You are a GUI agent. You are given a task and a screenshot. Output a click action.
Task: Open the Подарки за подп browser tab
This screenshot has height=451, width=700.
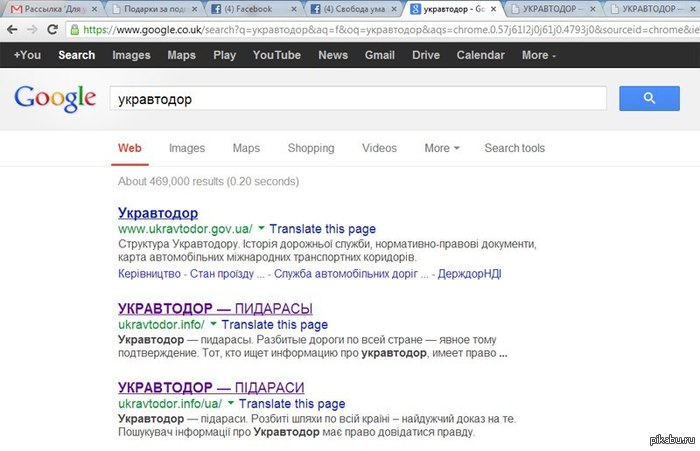(x=150, y=9)
